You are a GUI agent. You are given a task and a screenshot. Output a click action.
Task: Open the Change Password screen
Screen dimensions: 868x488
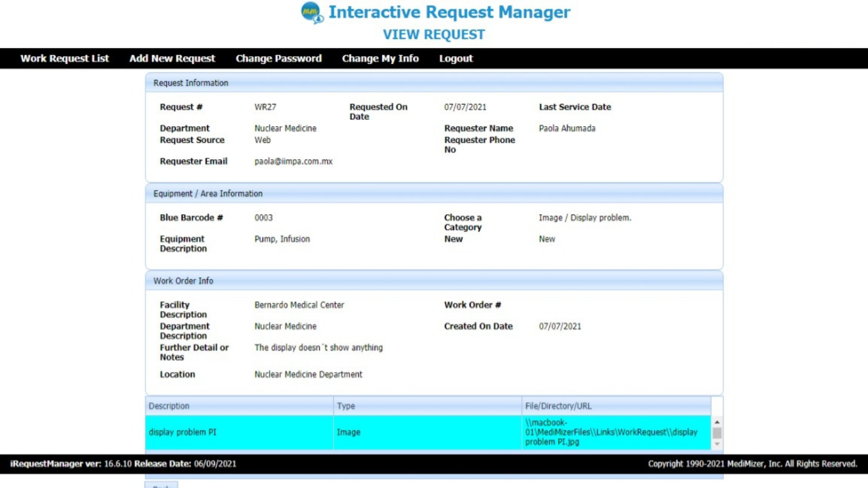click(278, 58)
